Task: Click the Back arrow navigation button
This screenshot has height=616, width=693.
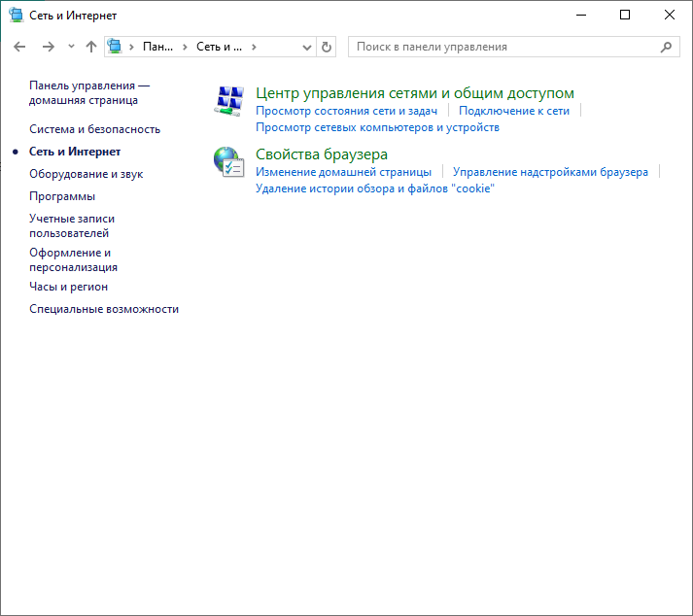Action: point(19,47)
